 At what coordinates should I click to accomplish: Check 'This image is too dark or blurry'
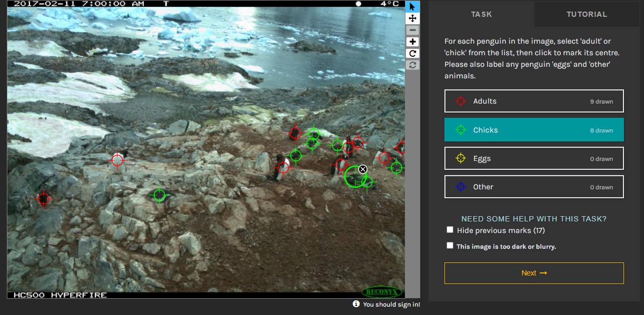450,246
